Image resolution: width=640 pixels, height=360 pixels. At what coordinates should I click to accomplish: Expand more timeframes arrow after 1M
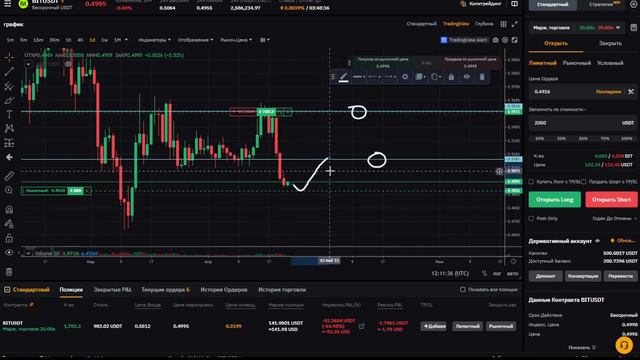click(126, 40)
